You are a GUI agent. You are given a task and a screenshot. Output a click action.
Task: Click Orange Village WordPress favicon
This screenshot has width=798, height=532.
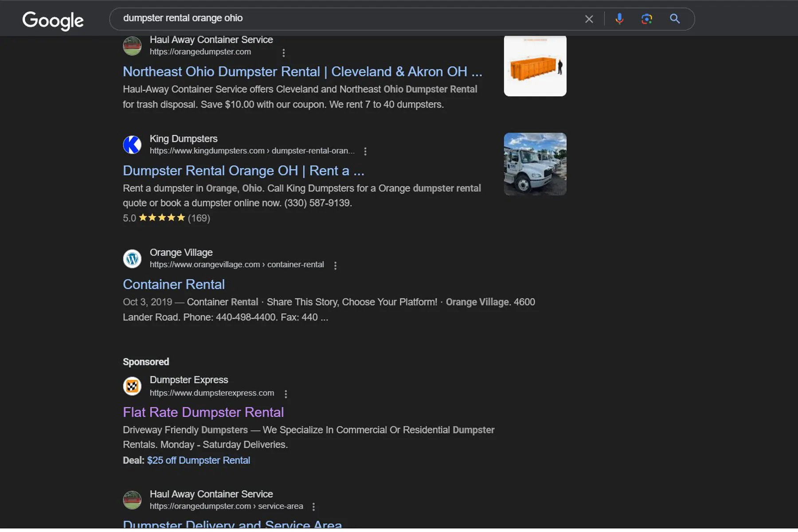[x=132, y=259]
